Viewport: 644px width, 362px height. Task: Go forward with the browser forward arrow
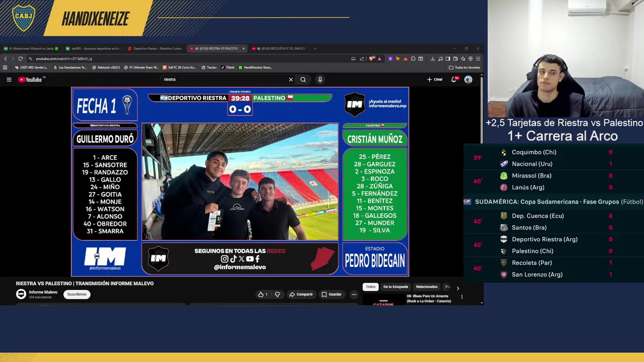tap(13, 58)
